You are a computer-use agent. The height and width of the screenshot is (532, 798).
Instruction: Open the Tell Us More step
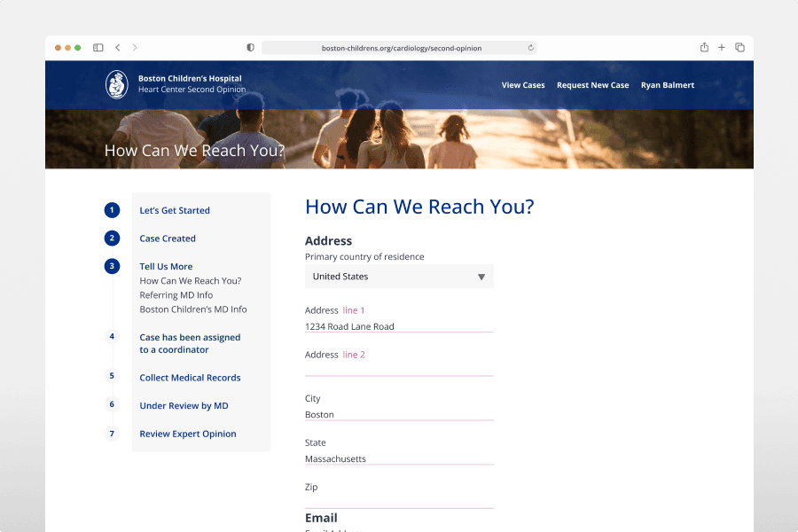coord(166,266)
